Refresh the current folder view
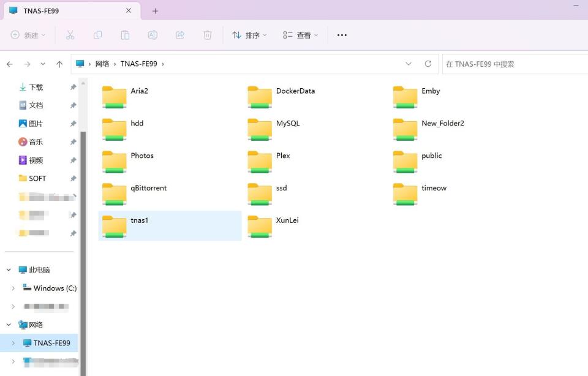This screenshot has height=376, width=588. (428, 64)
